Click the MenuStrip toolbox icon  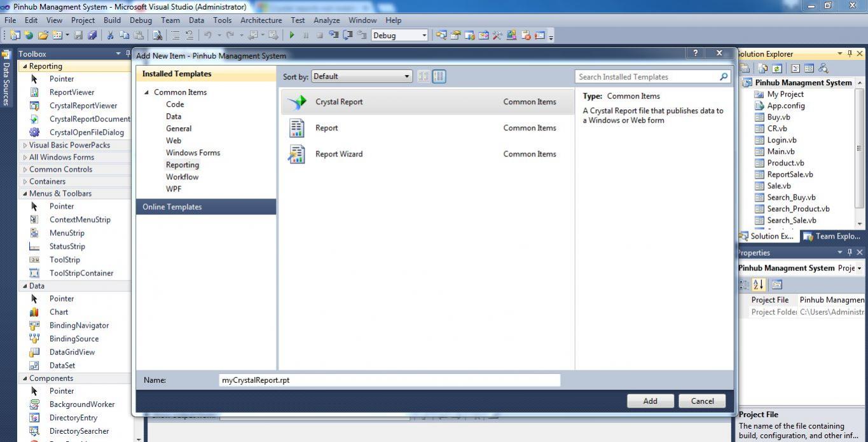click(35, 233)
